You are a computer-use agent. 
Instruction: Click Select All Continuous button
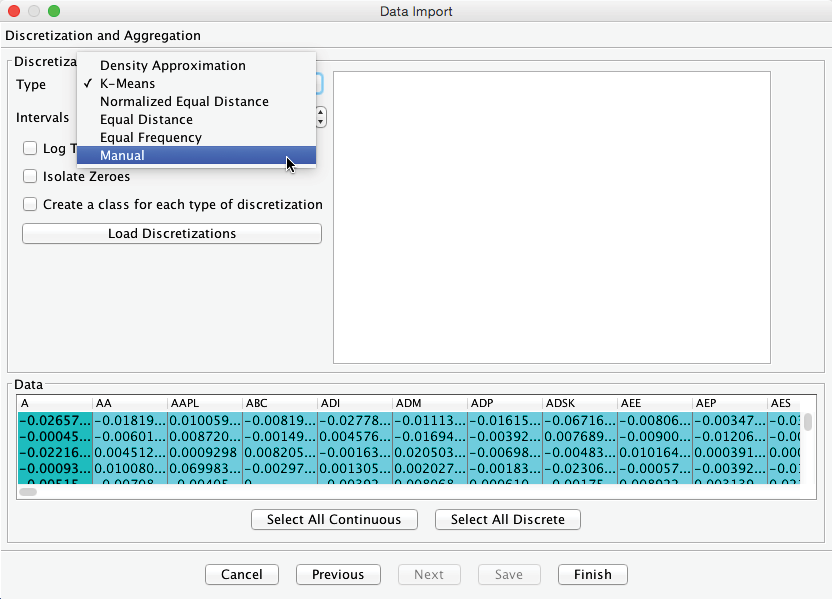334,520
